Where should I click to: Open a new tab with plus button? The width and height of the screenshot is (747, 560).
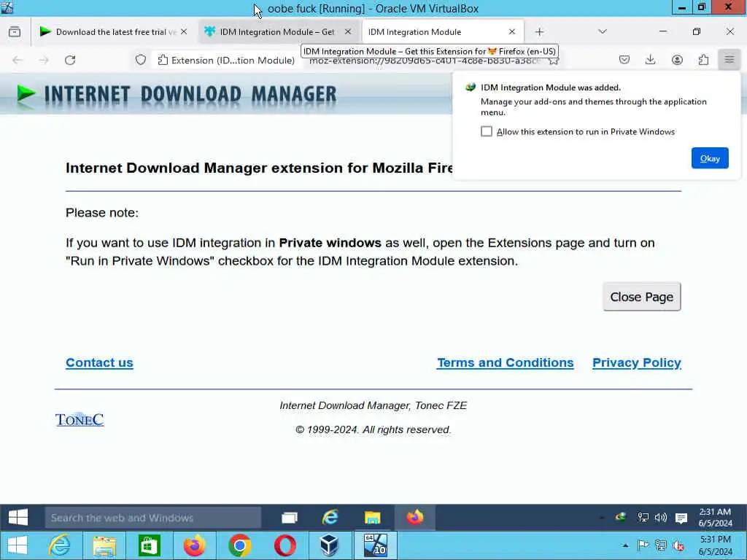click(x=539, y=32)
